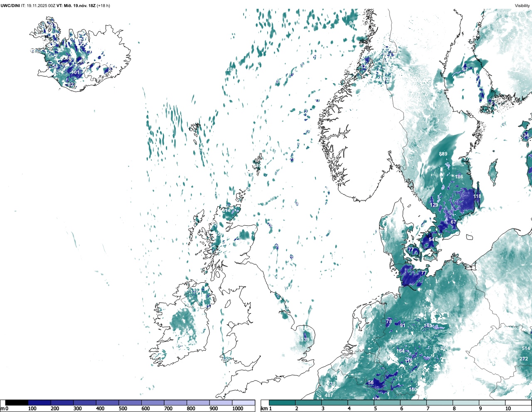Click the '200' tick on meter legend

pos(55,409)
